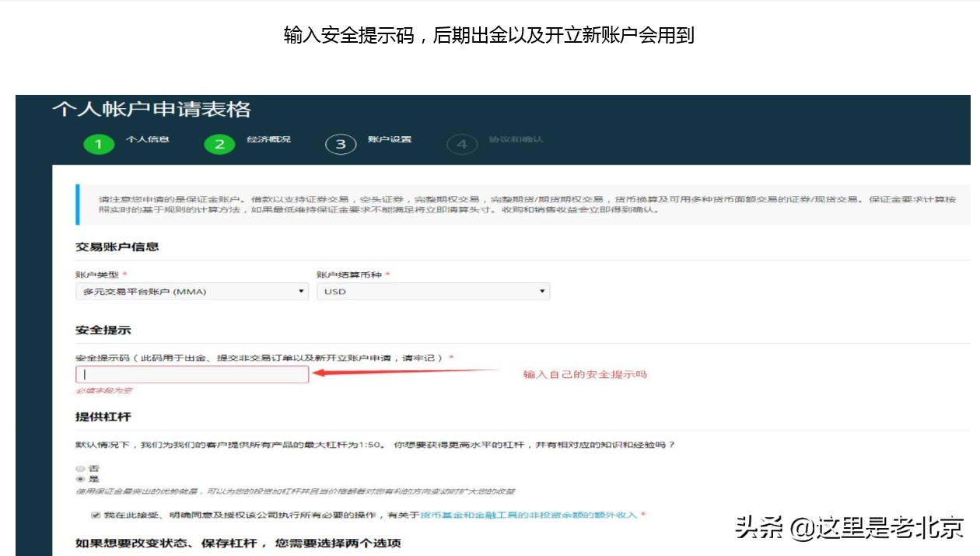Expand the 多元交易平台账户 selector arrow
The image size is (980, 556).
(x=302, y=291)
